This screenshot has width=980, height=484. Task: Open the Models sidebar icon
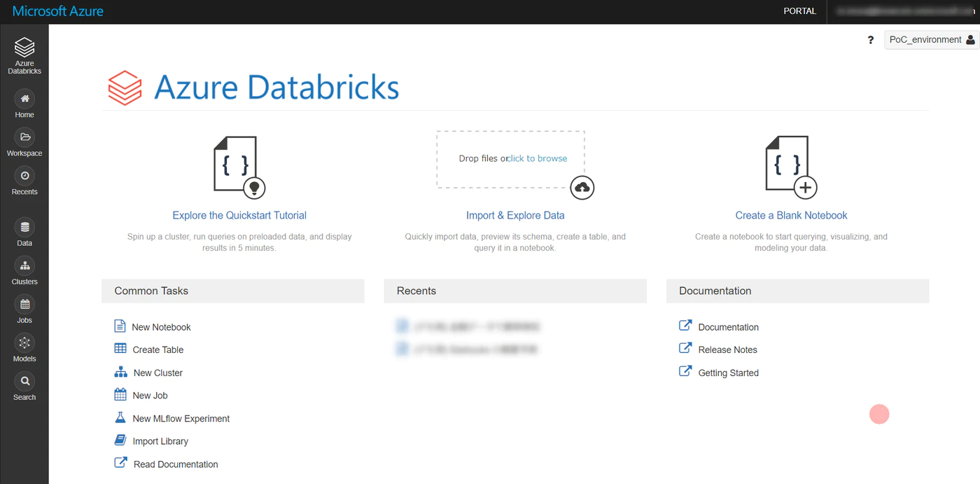coord(24,343)
